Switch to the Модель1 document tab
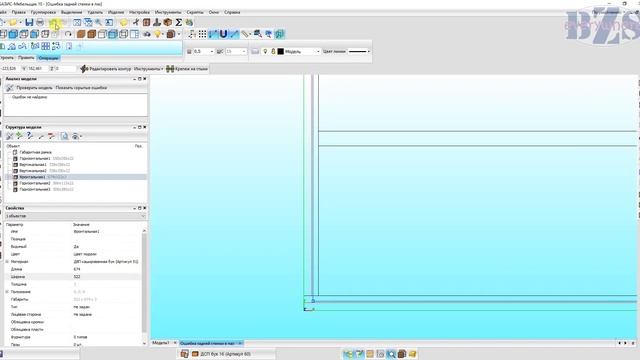The height and width of the screenshot is (360, 640). 161,343
